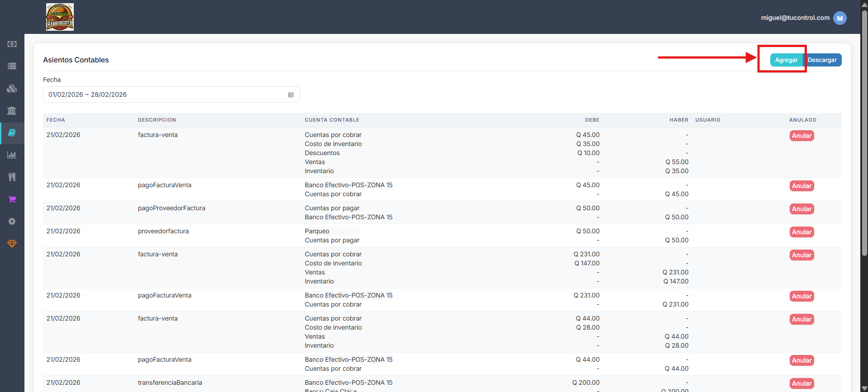
Task: Click the DEBE column header
Action: click(x=592, y=120)
